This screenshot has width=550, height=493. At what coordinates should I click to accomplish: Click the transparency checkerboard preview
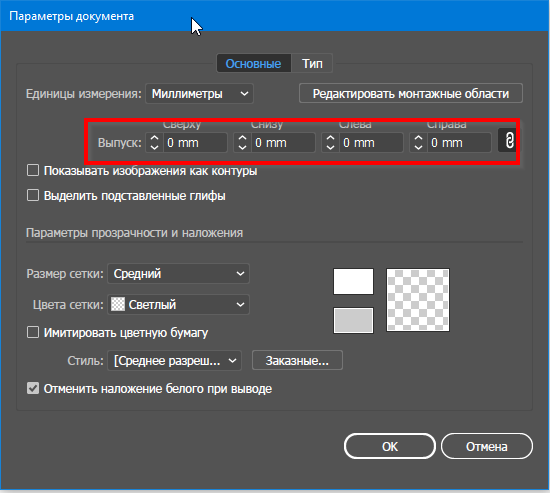coord(418,300)
